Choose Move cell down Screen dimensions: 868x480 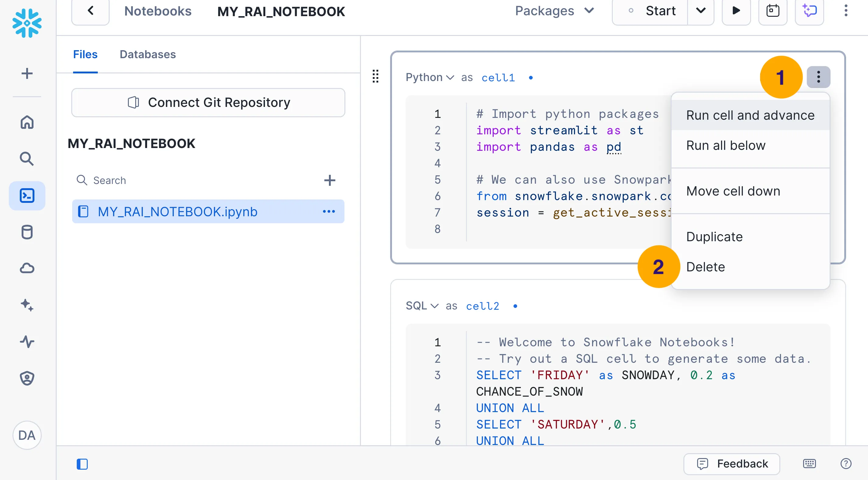click(x=750, y=191)
